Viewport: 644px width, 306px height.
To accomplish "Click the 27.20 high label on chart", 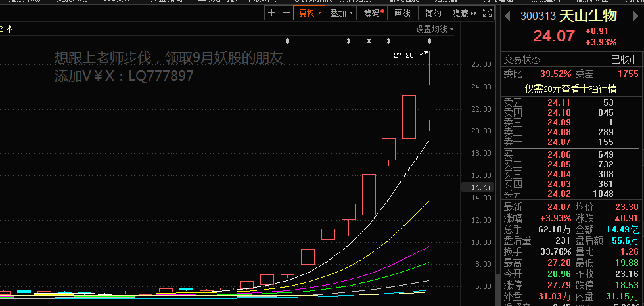I will pyautogui.click(x=403, y=55).
